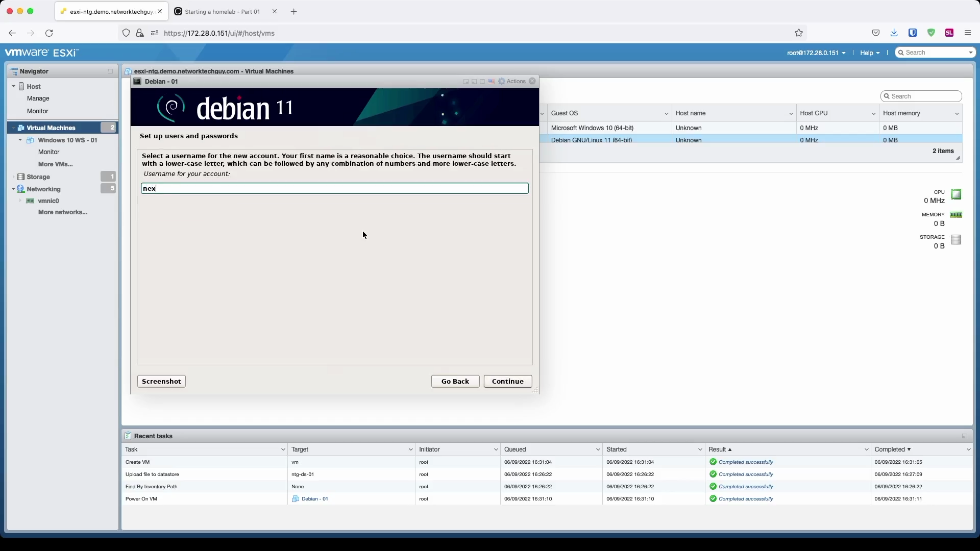Viewport: 980px width, 551px height.
Task: Click the CPU usage chip icon
Action: [956, 194]
